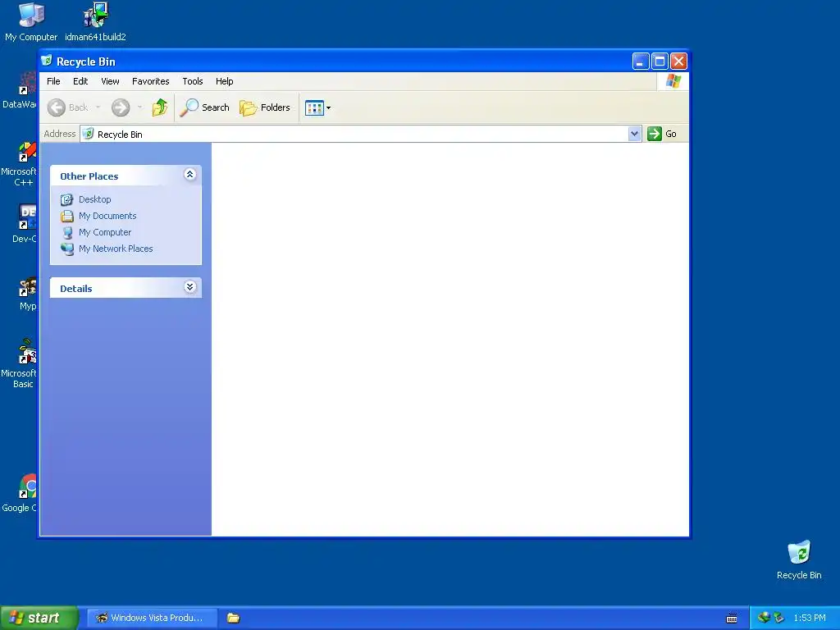Click the My Computer icon in Other Places
Image resolution: width=840 pixels, height=630 pixels.
point(67,232)
